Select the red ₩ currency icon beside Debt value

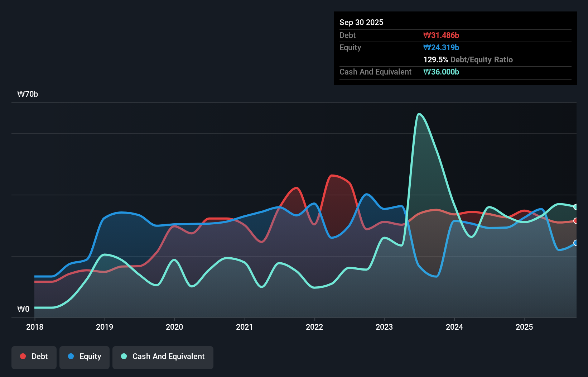click(x=427, y=35)
